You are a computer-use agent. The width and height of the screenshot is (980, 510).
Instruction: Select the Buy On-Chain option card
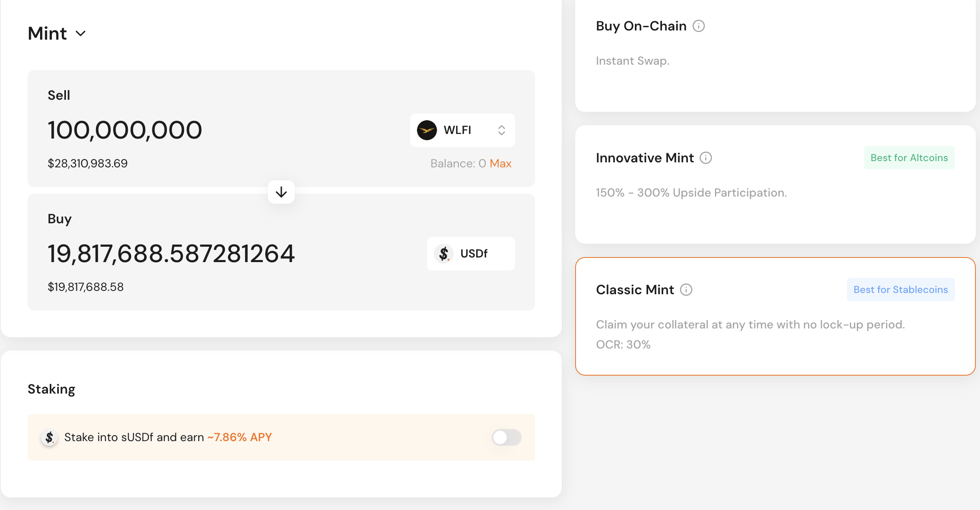tap(775, 56)
